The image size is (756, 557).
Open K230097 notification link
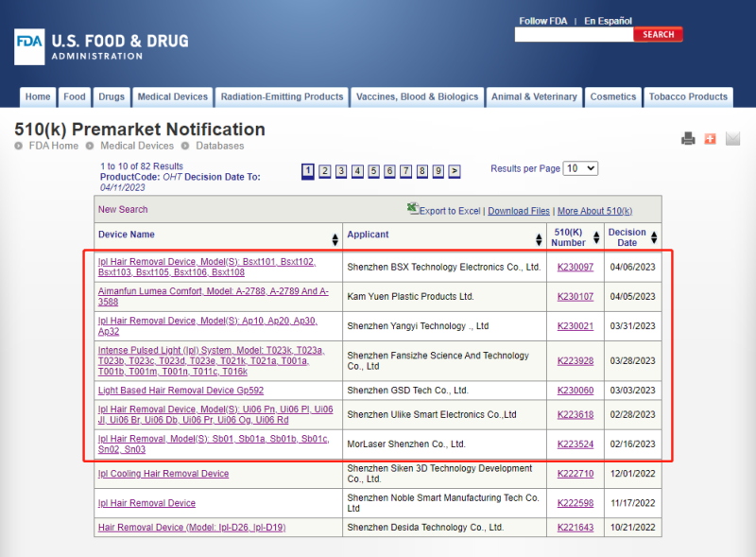point(576,268)
